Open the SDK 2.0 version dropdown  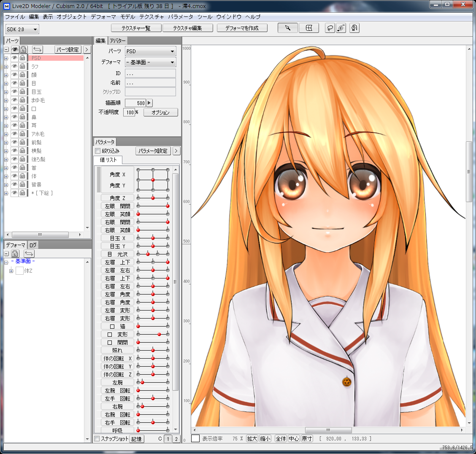[22, 29]
